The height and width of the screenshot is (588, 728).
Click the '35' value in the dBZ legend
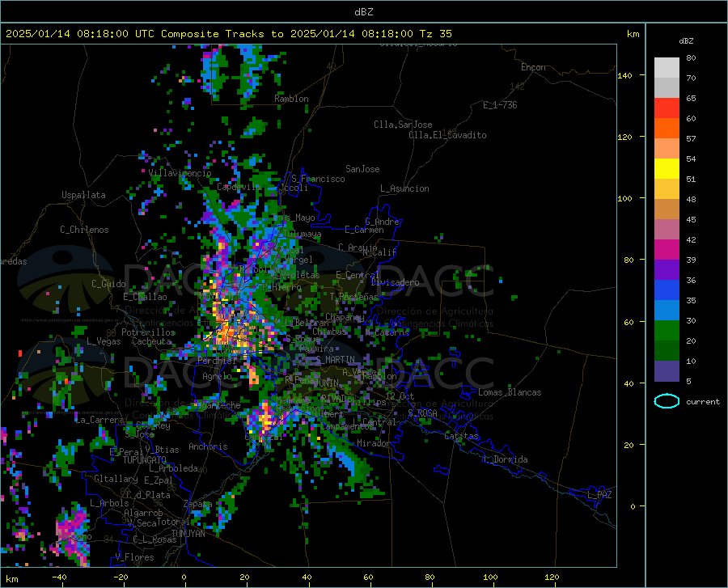pos(691,301)
